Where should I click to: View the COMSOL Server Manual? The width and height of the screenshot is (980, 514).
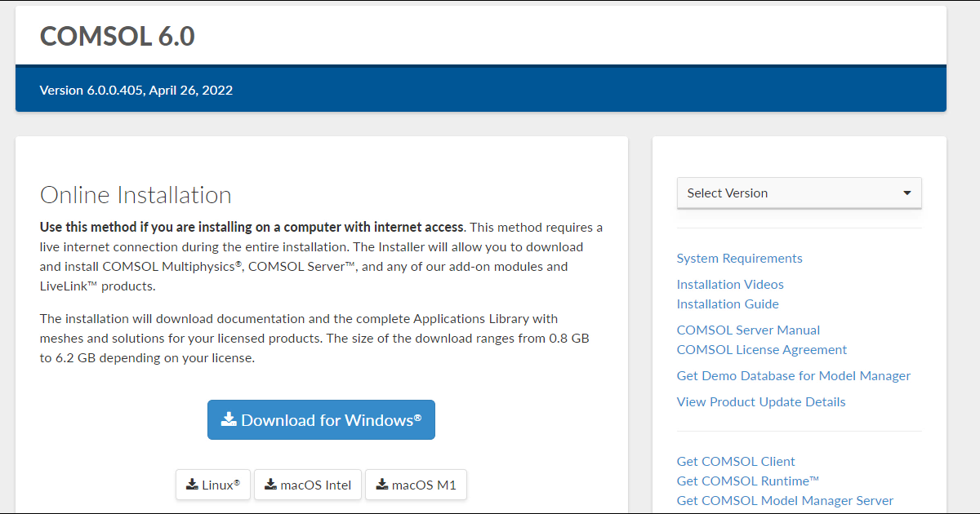click(748, 330)
